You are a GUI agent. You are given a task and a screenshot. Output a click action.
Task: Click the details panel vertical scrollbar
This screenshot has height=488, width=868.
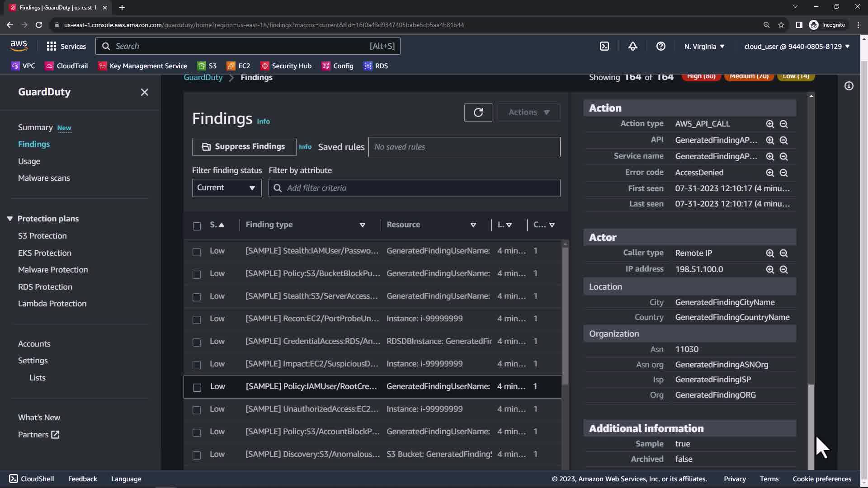coord(811,425)
